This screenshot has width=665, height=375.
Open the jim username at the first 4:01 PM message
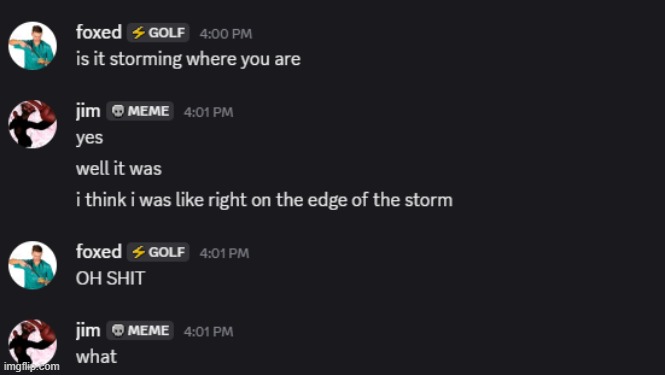click(x=88, y=111)
